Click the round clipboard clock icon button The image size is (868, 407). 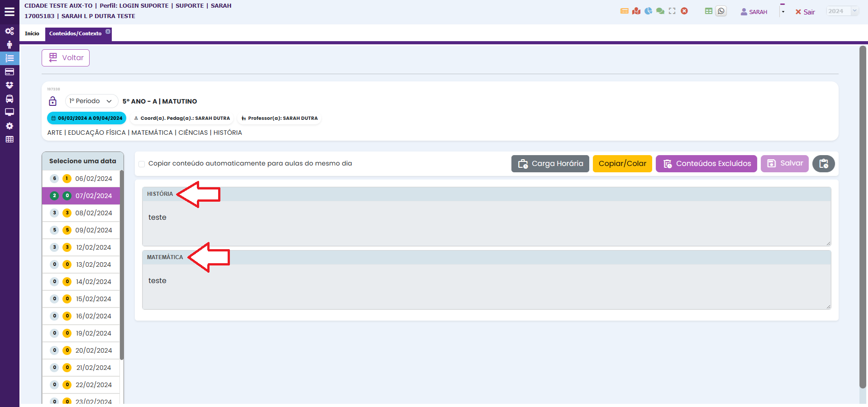[x=823, y=164]
